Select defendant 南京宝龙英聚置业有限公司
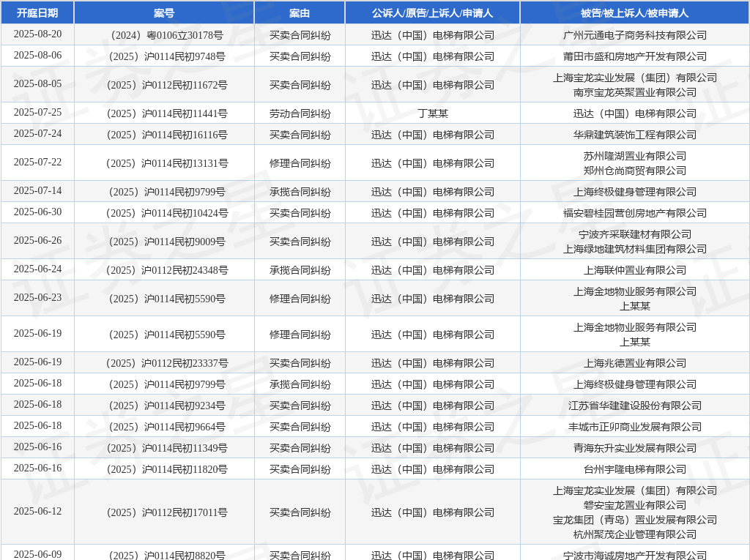The width and height of the screenshot is (750, 560). click(635, 92)
